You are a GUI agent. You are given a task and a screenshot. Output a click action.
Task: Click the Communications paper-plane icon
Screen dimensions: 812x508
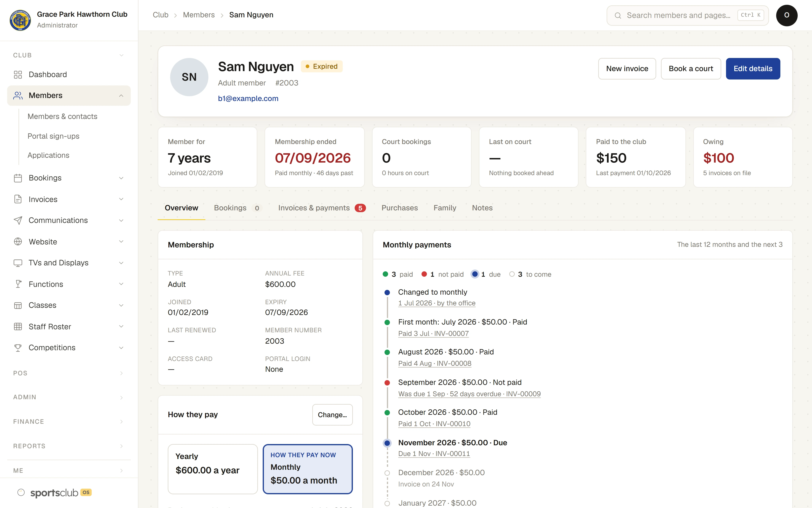[x=18, y=220]
